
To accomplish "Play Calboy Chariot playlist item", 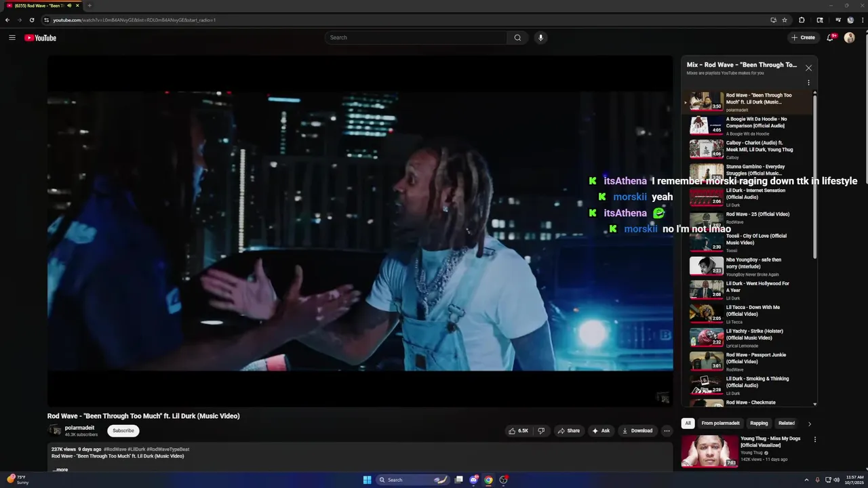I will (749, 150).
